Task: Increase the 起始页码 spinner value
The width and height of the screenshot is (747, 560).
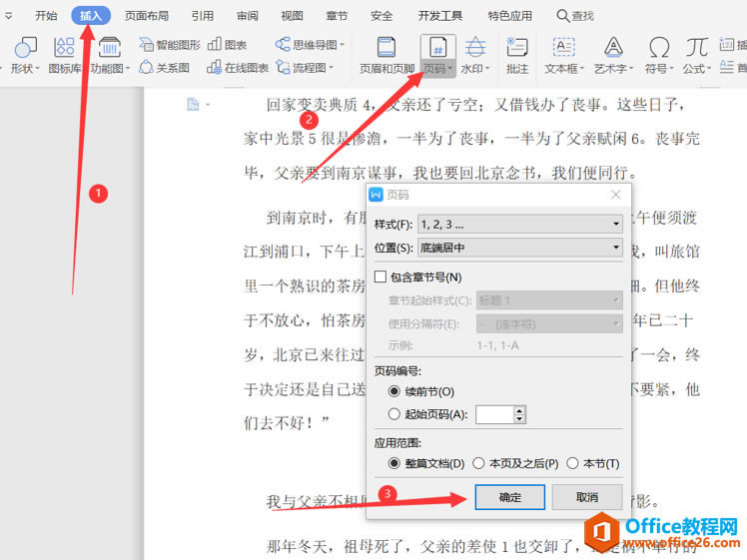Action: click(x=519, y=410)
